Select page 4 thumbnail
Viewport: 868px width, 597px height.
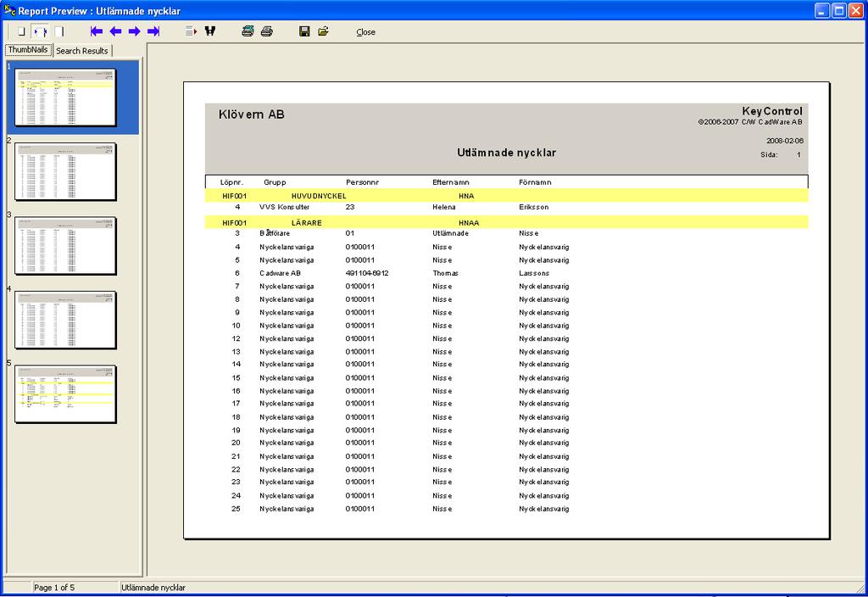pyautogui.click(x=65, y=320)
